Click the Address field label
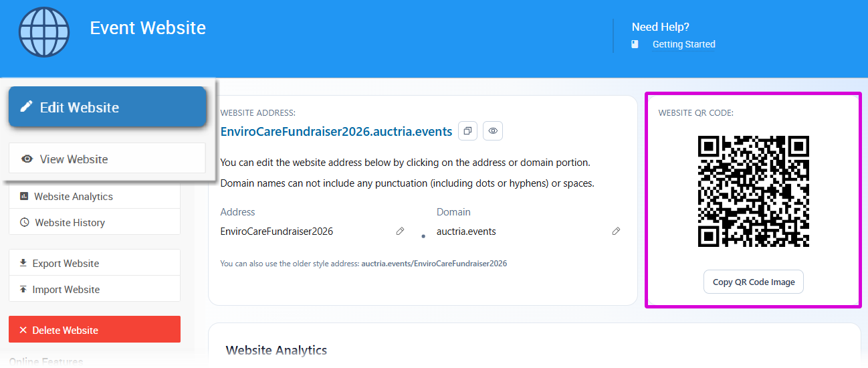Viewport: 868px width, 368px height. pyautogui.click(x=238, y=212)
